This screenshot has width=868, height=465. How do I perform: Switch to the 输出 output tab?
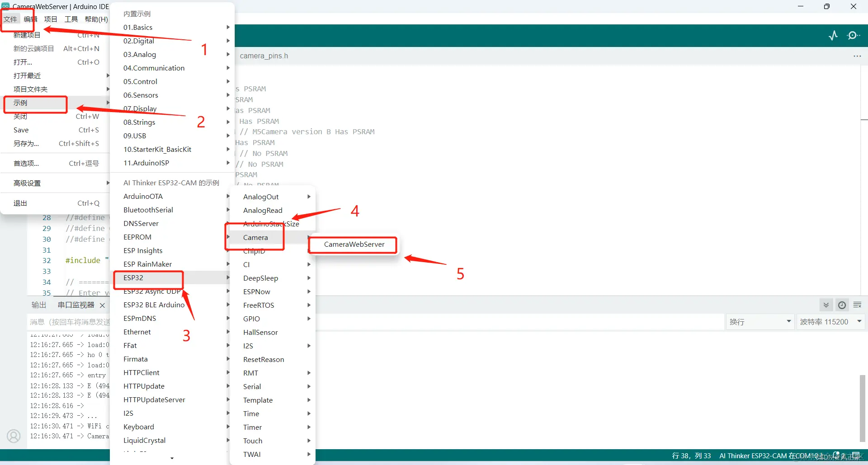point(39,305)
